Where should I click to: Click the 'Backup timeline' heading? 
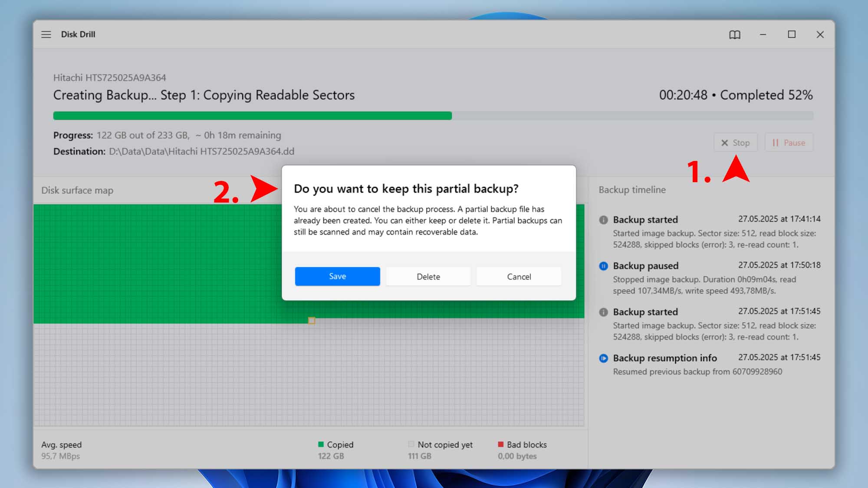[x=632, y=190]
